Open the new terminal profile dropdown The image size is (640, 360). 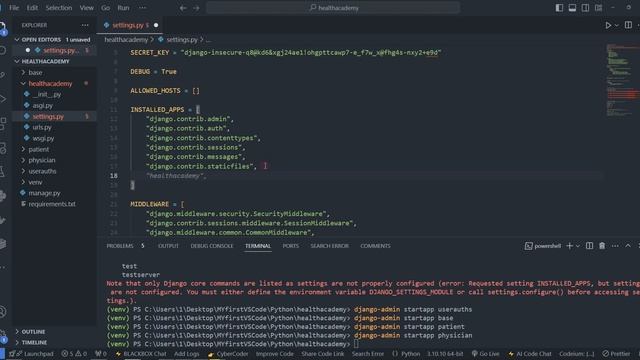[x=578, y=246]
